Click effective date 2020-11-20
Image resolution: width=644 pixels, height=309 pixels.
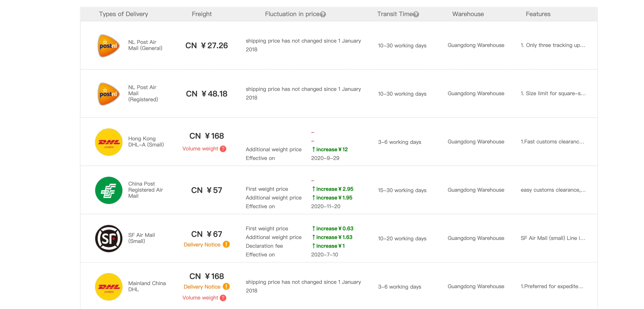pyautogui.click(x=325, y=206)
